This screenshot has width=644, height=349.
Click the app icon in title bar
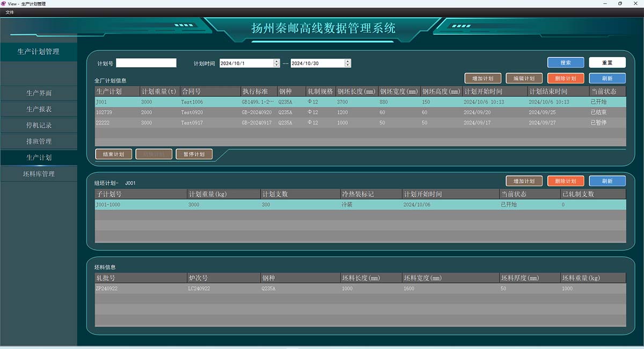click(x=4, y=3)
